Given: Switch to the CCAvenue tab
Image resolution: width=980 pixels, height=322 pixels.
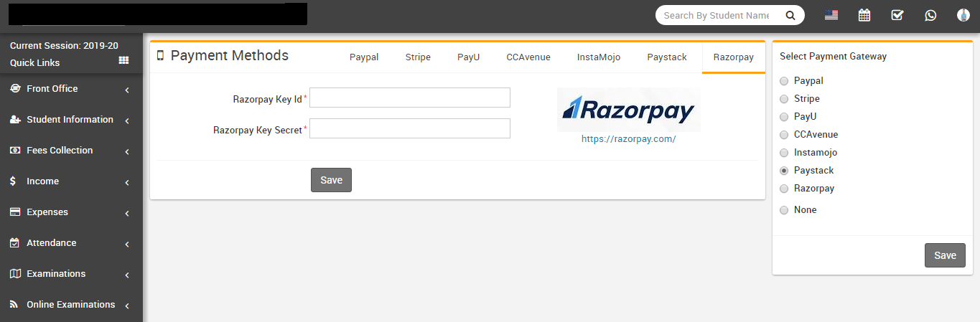Looking at the screenshot, I should (x=528, y=57).
